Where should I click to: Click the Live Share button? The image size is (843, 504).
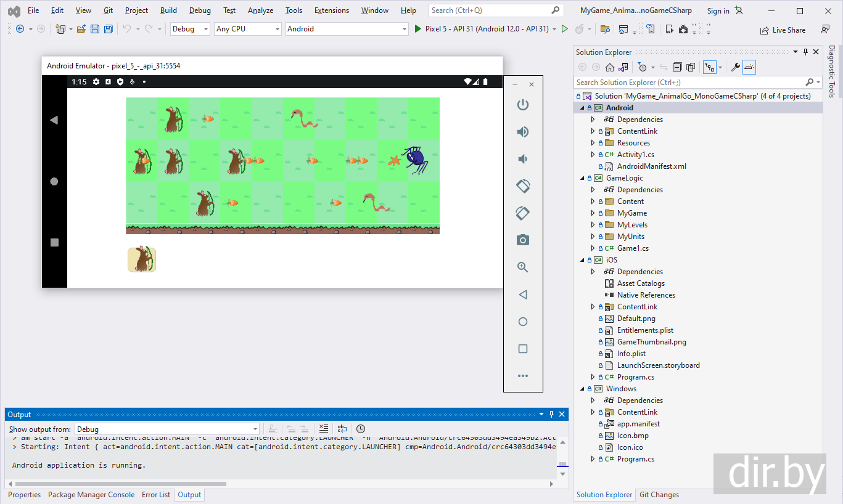783,30
